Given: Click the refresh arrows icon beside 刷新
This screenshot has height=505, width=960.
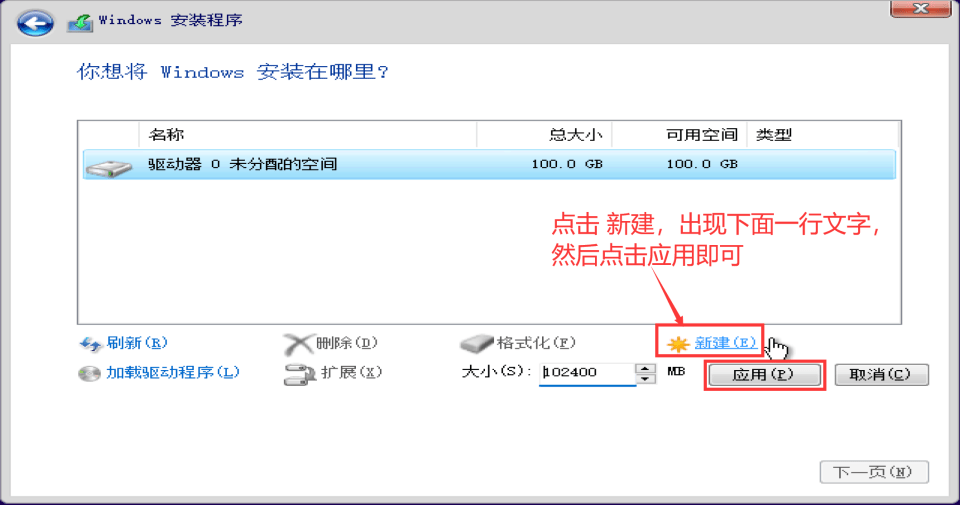Looking at the screenshot, I should pyautogui.click(x=91, y=344).
